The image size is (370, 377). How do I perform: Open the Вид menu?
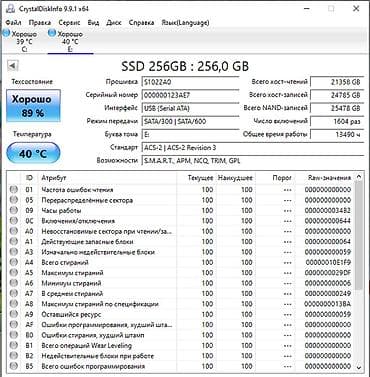(x=93, y=23)
